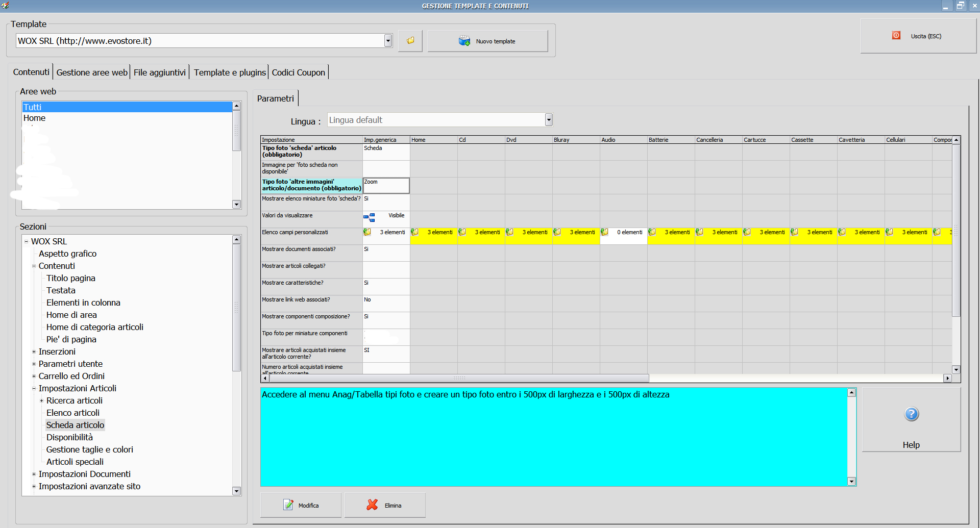980x528 pixels.
Task: Click the Modifica edit button
Action: 301,505
